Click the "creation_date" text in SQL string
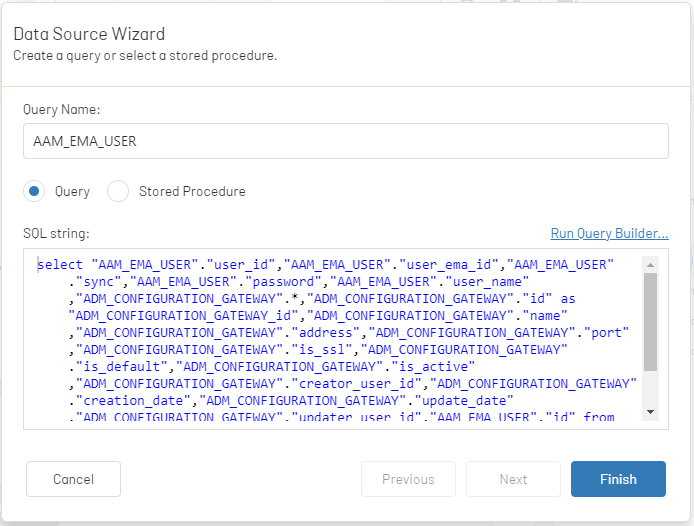The width and height of the screenshot is (694, 526). (x=133, y=401)
